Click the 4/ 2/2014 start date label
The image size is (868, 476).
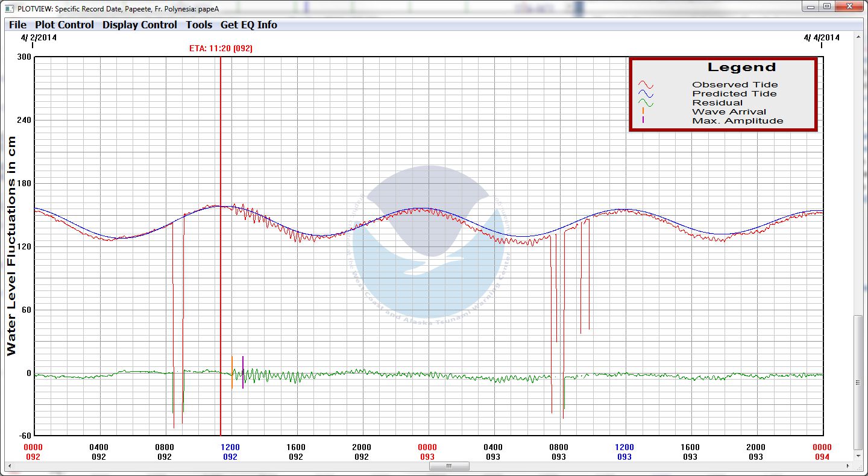point(39,37)
